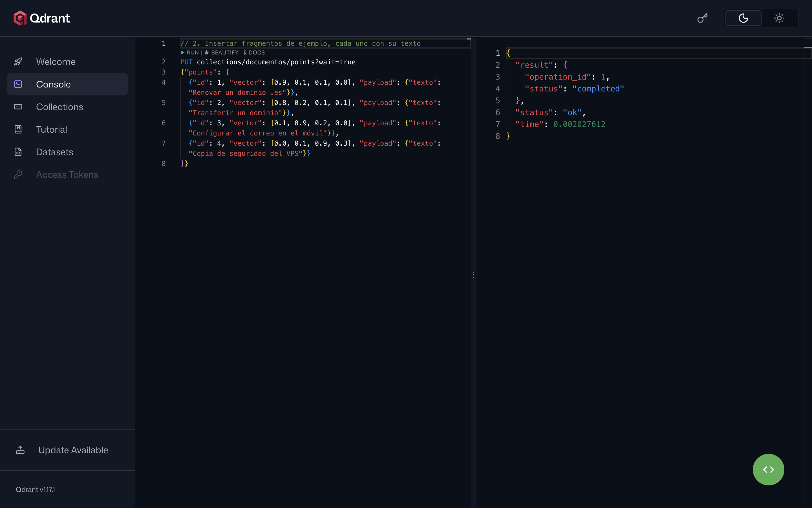812x508 pixels.
Task: Click the Qdrant logo icon
Action: tap(20, 18)
